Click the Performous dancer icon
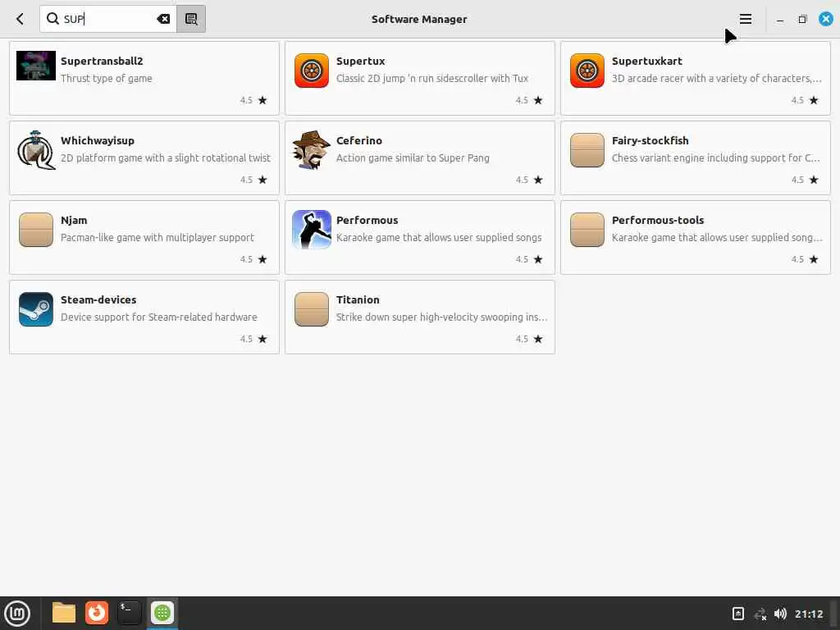Screen dimensions: 840x630 312,230
